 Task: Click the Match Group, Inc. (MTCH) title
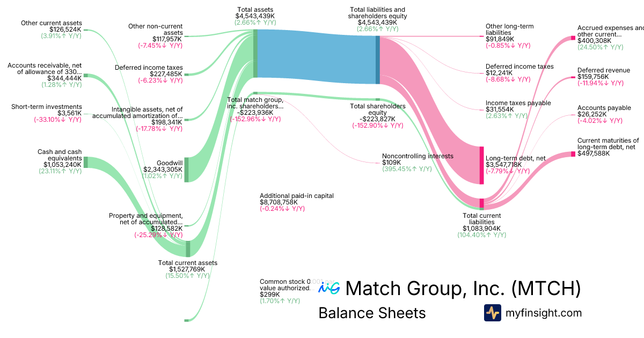point(463,289)
